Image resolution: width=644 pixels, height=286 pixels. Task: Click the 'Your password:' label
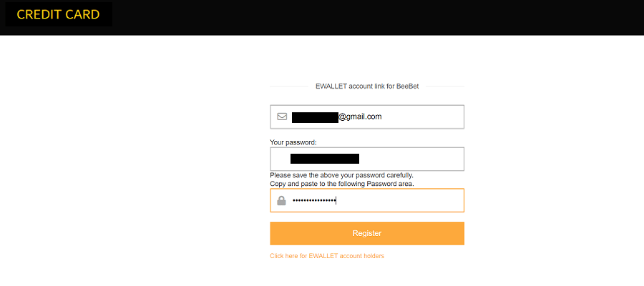pyautogui.click(x=293, y=142)
